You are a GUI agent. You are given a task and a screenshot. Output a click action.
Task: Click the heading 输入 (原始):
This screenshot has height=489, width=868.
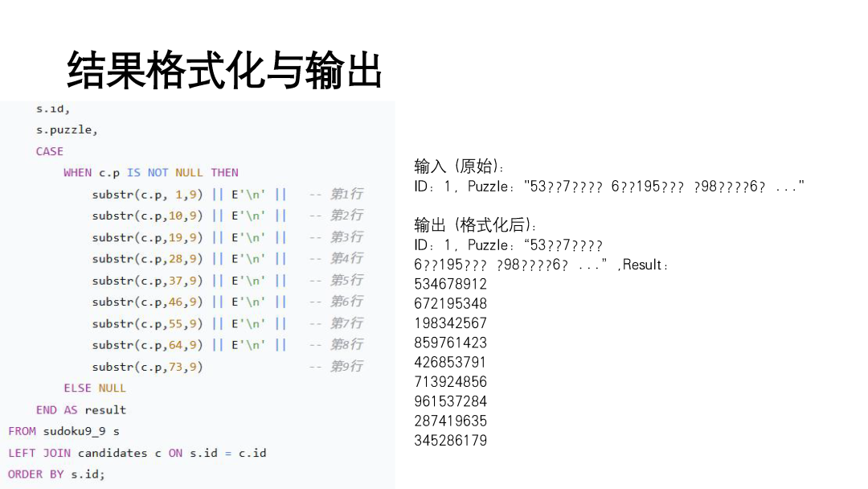[459, 166]
